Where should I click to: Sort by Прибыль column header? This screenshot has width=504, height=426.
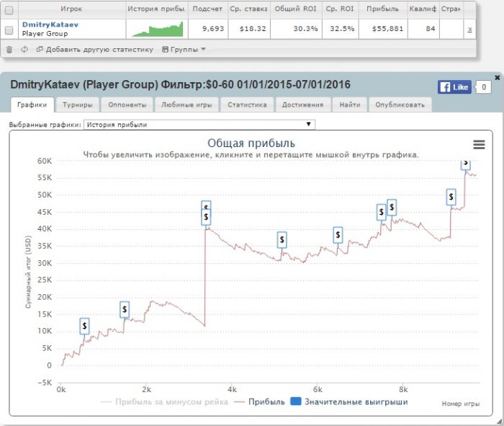pos(383,9)
